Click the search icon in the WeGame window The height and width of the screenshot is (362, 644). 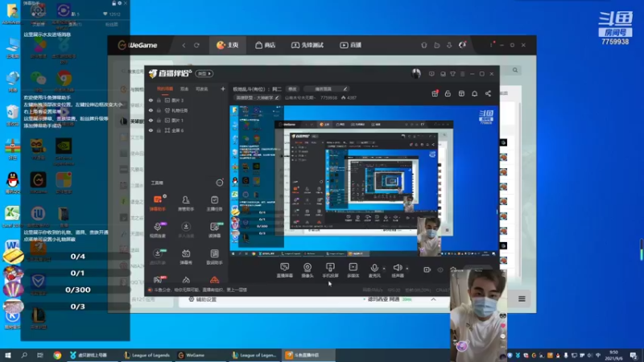[x=515, y=70]
